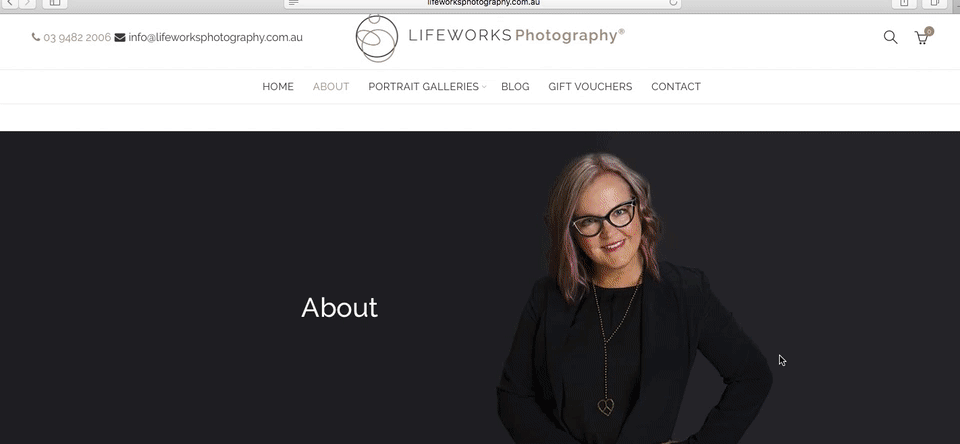Show all tabs overview button

(935, 3)
